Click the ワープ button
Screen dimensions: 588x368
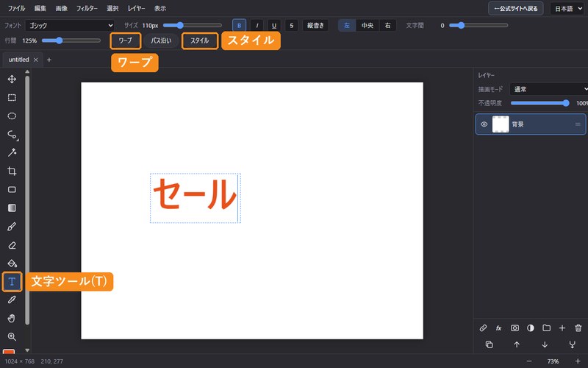tap(125, 40)
